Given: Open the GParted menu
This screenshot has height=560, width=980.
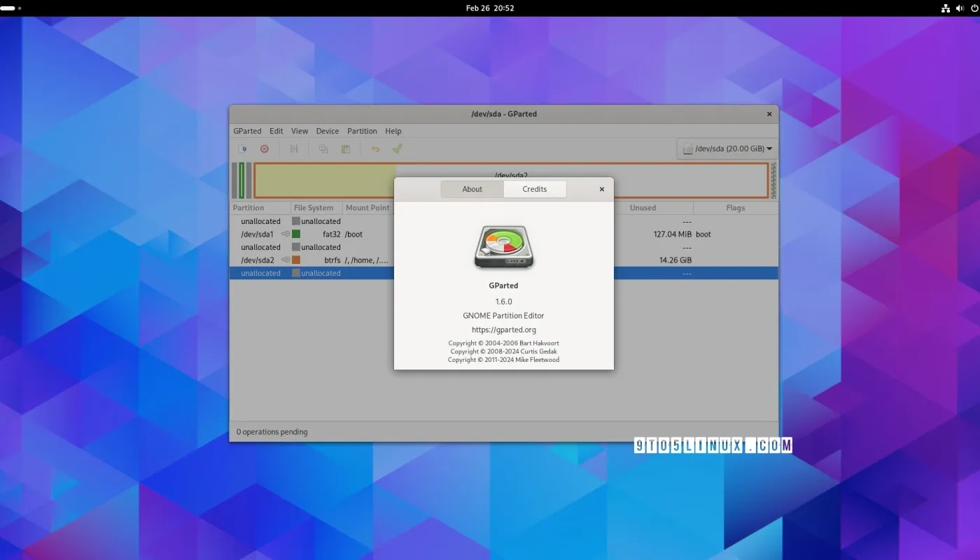Looking at the screenshot, I should (247, 131).
